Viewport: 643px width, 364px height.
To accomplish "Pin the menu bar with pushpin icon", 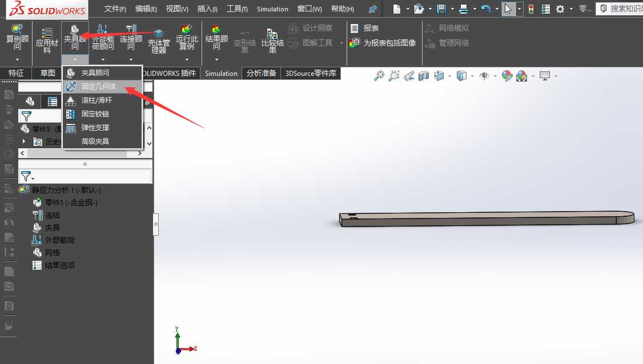I will (x=372, y=9).
